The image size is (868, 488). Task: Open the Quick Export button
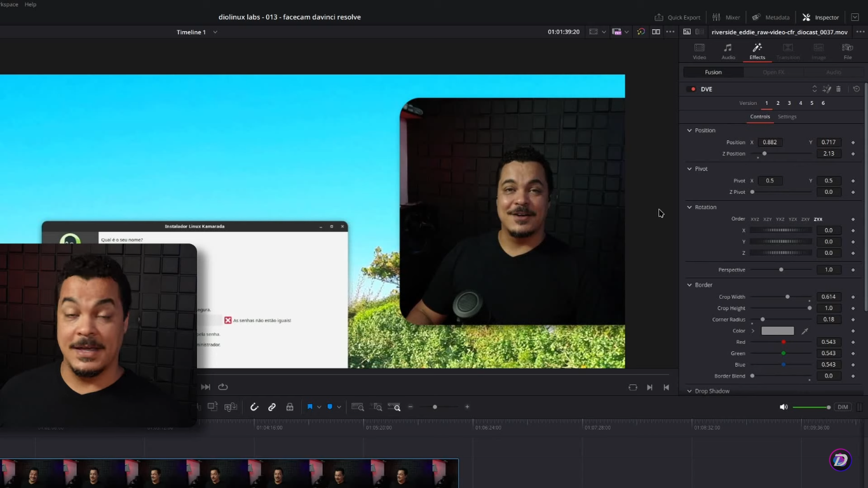tap(677, 17)
